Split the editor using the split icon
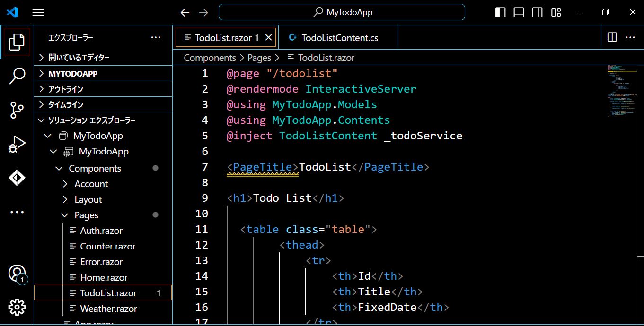The height and width of the screenshot is (326, 644). click(x=611, y=37)
